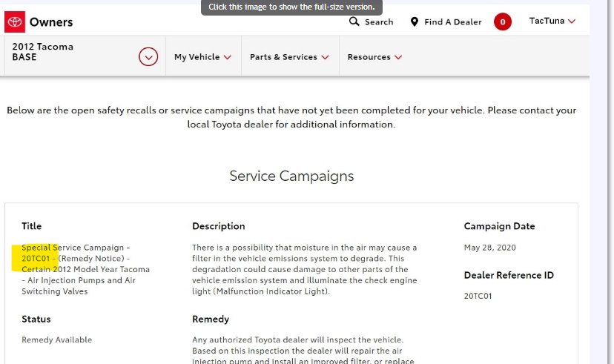Open the Parts & Services menu
Screen dimensions: 614x364
289,57
